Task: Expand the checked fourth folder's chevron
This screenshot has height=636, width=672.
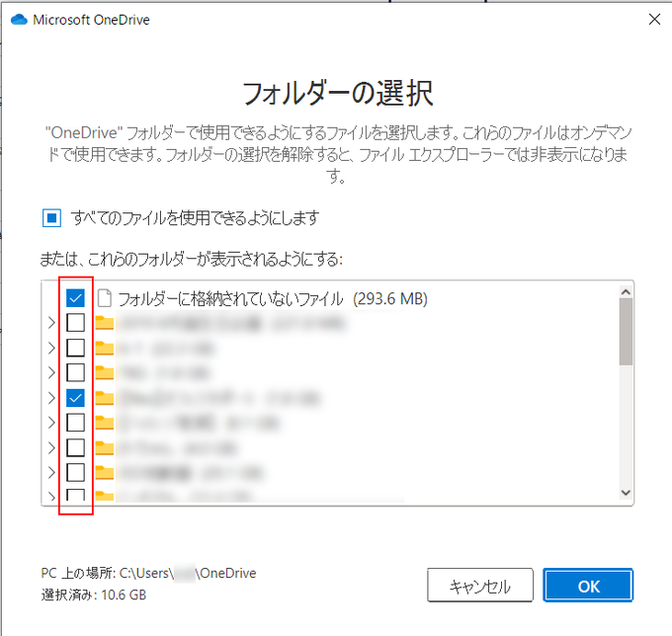Action: click(51, 398)
